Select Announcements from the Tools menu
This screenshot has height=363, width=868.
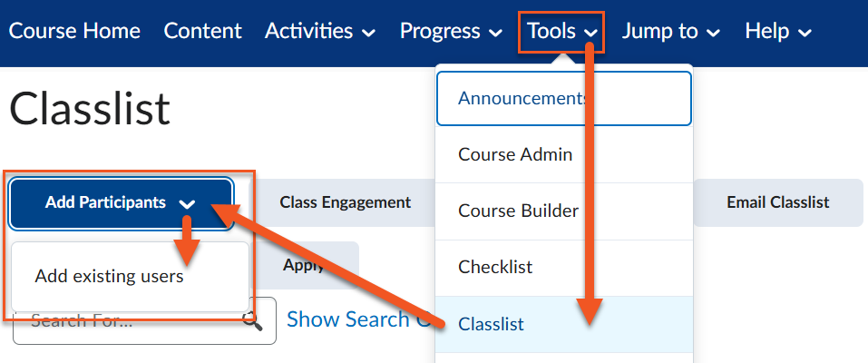522,98
